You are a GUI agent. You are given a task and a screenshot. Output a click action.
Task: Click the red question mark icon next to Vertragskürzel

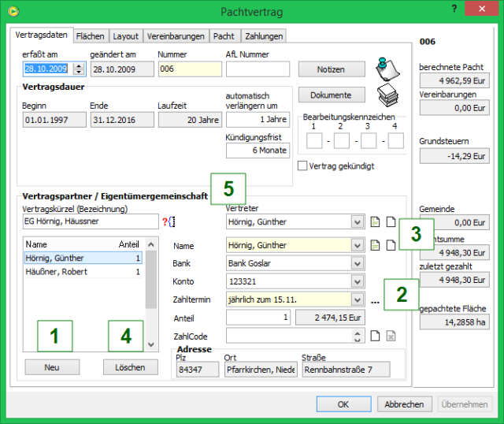[x=165, y=222]
